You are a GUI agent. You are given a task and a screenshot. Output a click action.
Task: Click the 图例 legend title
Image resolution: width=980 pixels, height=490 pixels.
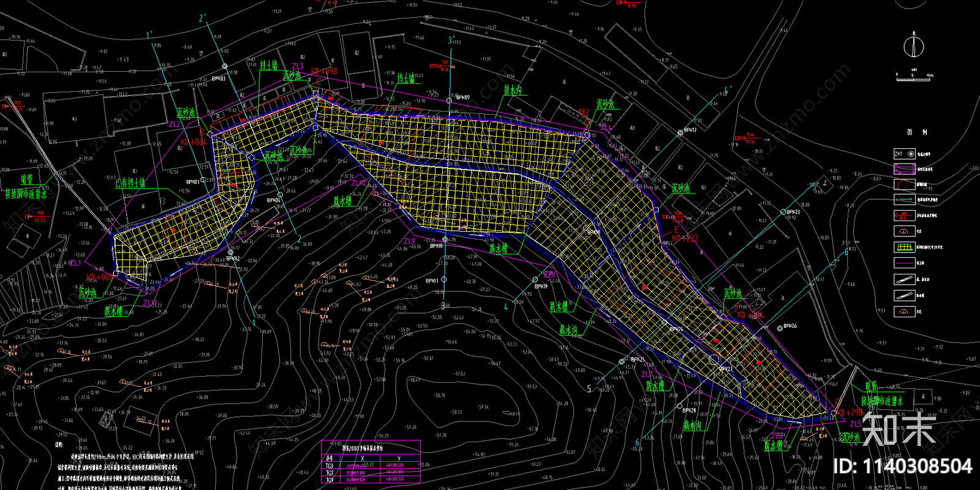(917, 132)
